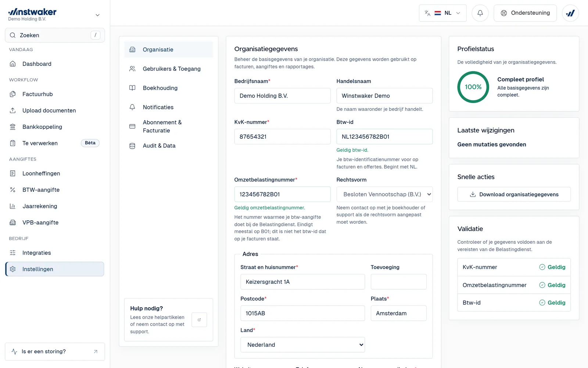Select the Audit & Data settings tab
Image resolution: width=588 pixels, height=368 pixels.
point(168,146)
